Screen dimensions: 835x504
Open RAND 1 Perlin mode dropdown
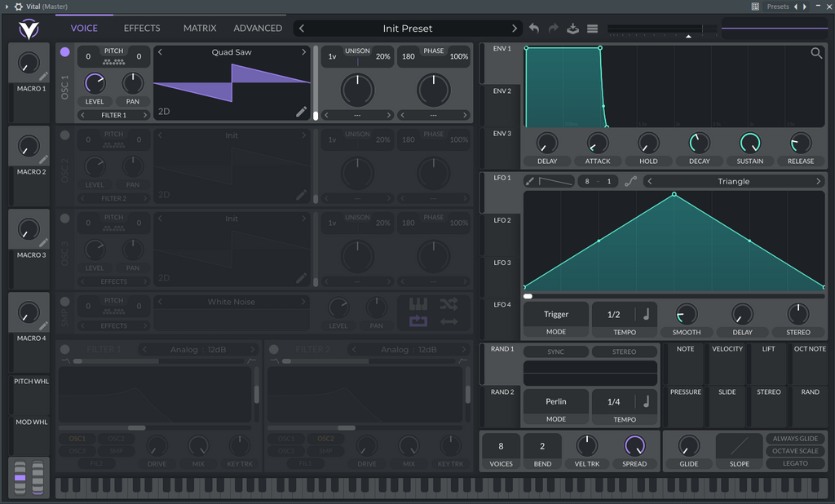(556, 401)
